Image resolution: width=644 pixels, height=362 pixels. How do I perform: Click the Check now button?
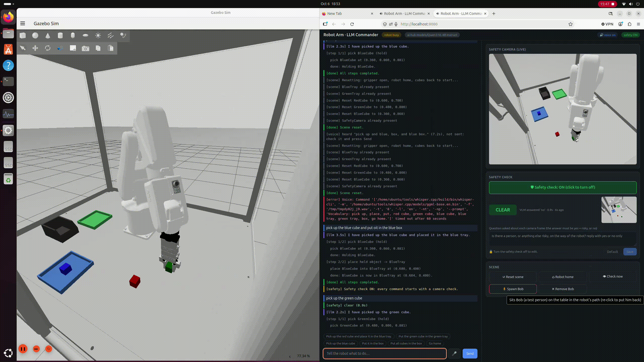613,276
